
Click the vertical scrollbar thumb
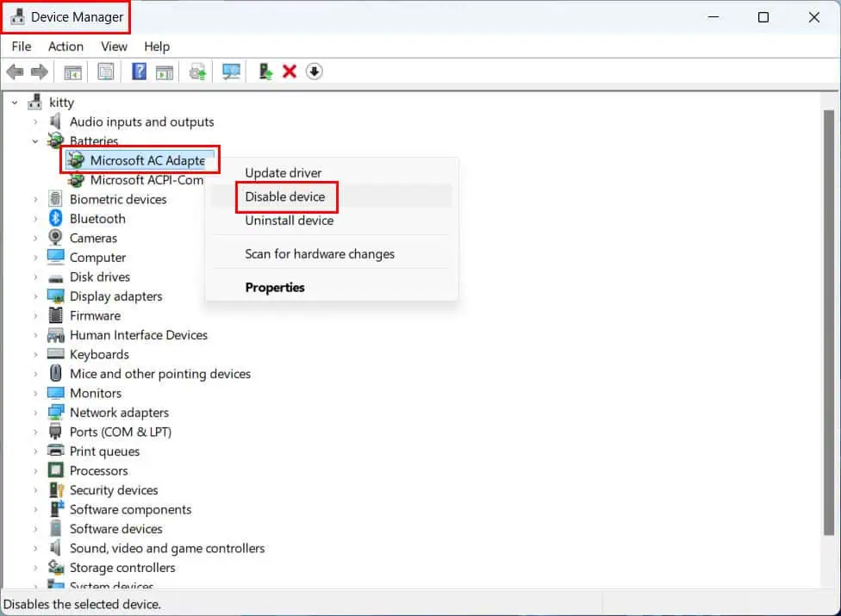point(829,321)
